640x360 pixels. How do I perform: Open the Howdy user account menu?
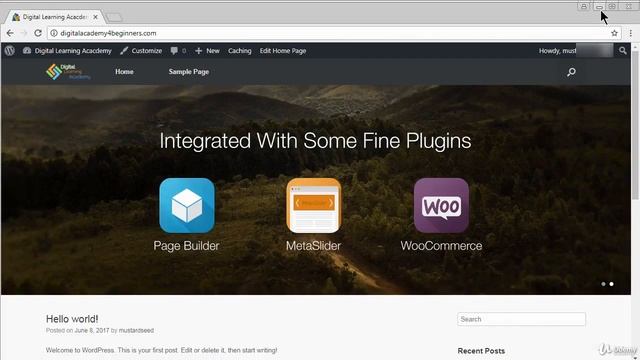click(x=575, y=51)
